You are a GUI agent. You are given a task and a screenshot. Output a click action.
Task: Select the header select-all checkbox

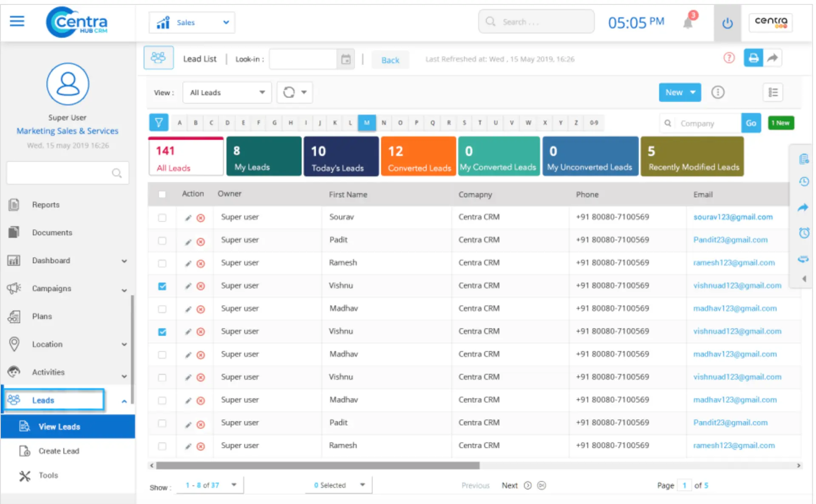[x=162, y=194]
